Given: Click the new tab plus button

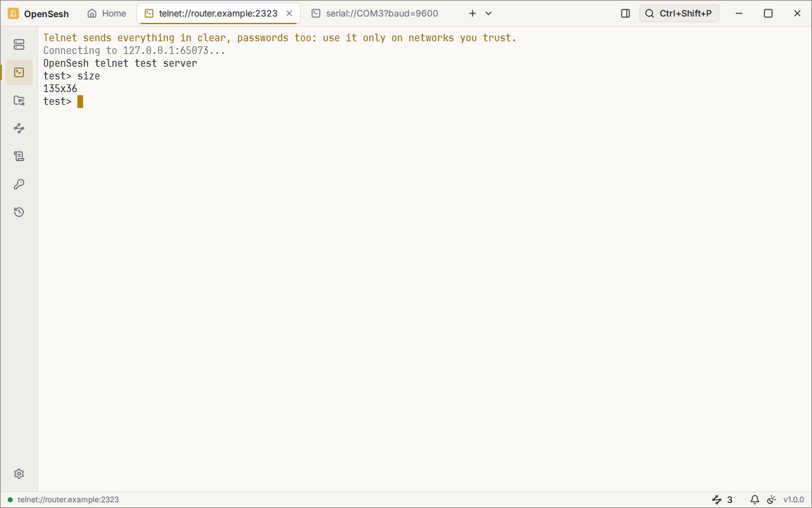Looking at the screenshot, I should coord(473,13).
